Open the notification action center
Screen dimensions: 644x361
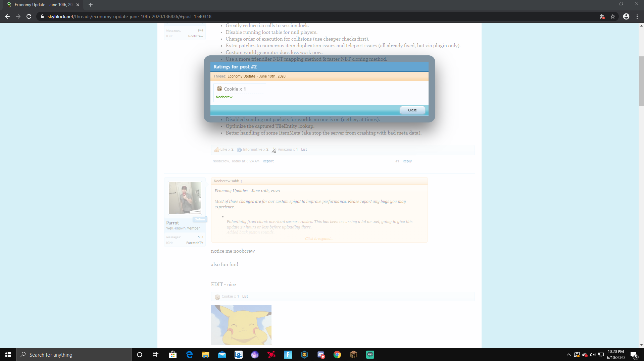[x=634, y=355]
